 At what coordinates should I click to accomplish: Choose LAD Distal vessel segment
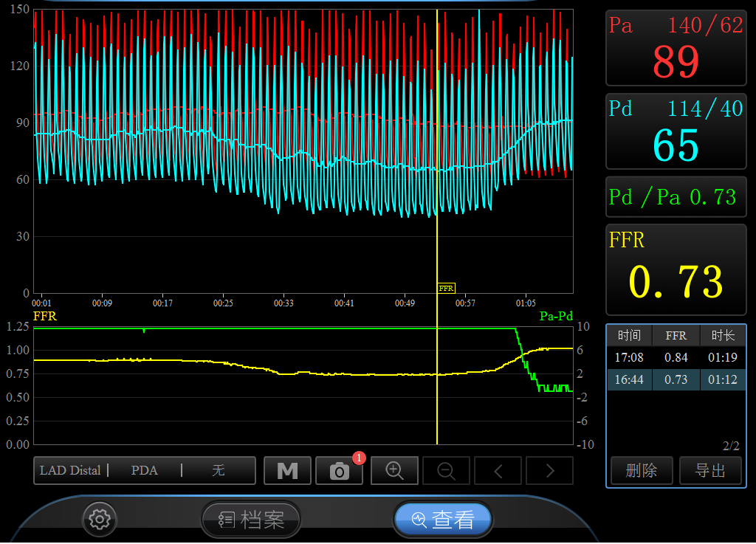point(70,471)
